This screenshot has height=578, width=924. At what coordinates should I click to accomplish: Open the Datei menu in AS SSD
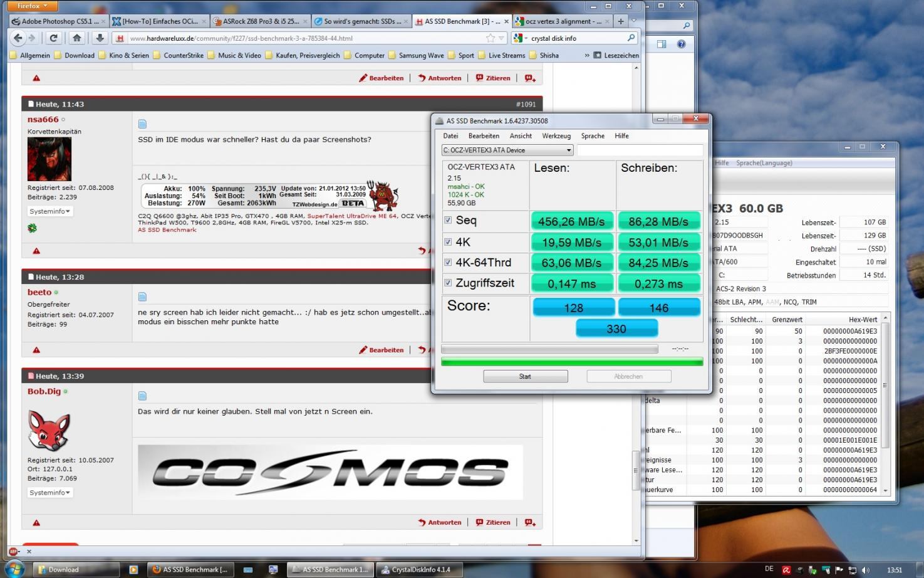click(450, 136)
